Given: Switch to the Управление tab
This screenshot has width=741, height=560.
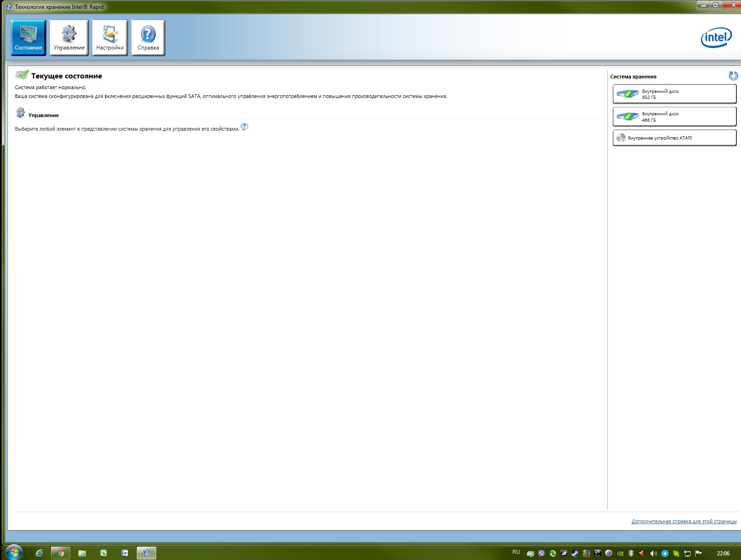Looking at the screenshot, I should (69, 38).
